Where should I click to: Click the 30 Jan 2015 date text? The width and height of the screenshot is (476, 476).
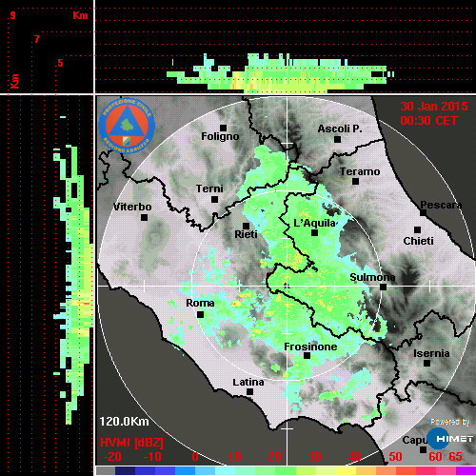coord(434,107)
